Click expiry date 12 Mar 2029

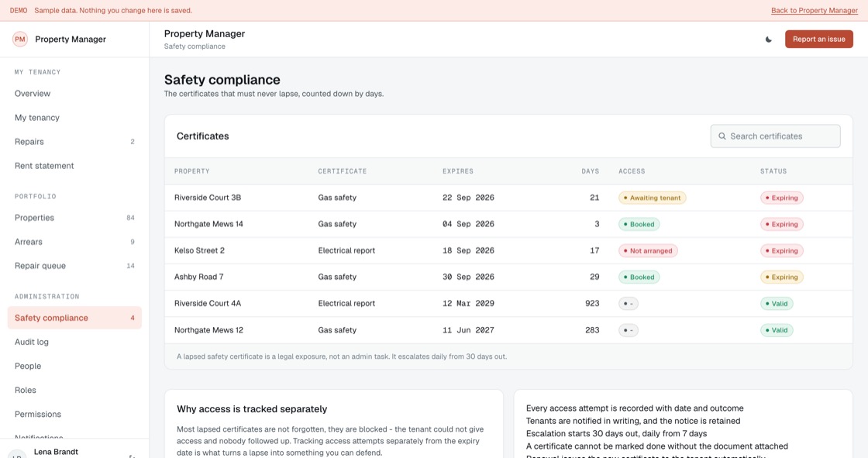(468, 304)
